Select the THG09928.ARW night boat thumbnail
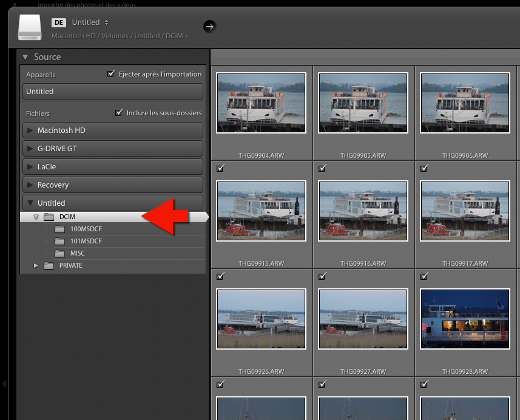 point(465,319)
